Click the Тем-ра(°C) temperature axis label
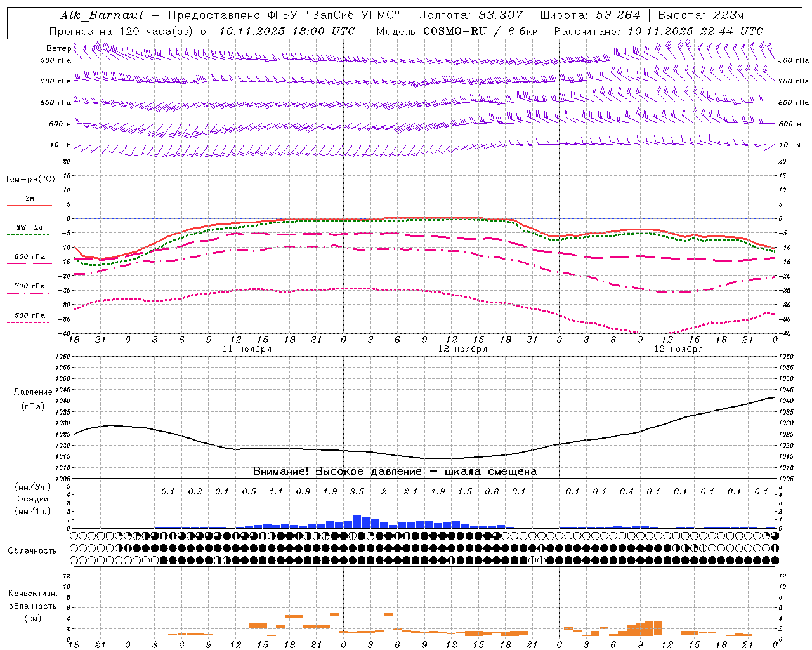 click(x=30, y=180)
